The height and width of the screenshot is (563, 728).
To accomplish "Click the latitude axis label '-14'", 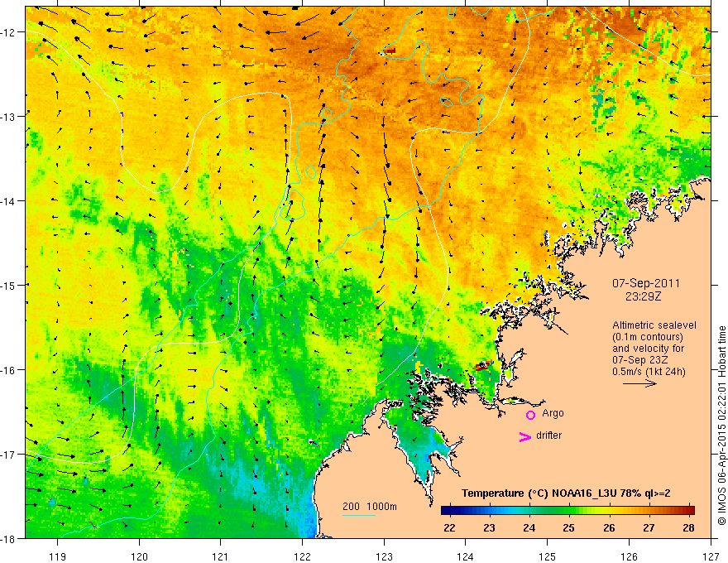I will [8, 201].
